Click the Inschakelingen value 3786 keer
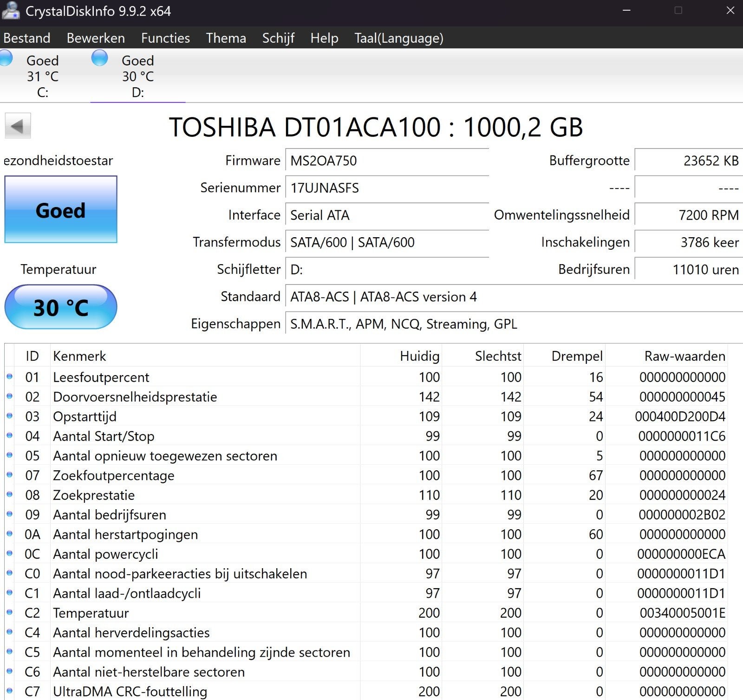 (689, 242)
